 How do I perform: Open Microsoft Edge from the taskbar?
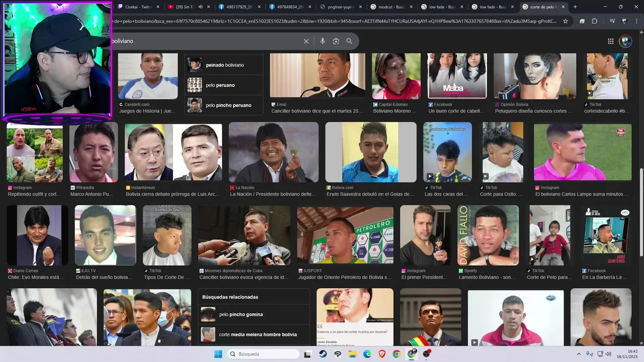click(367, 354)
